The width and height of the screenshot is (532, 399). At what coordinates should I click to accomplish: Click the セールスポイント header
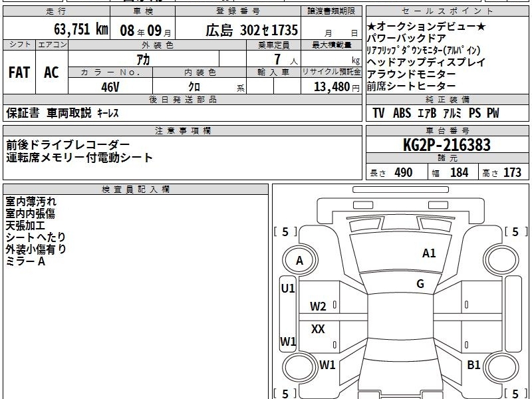click(x=447, y=11)
